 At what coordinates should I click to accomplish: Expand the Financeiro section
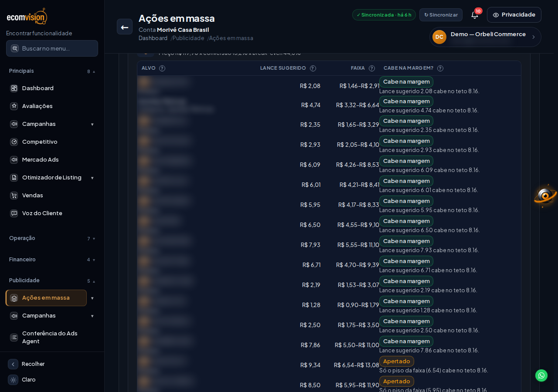(x=52, y=260)
